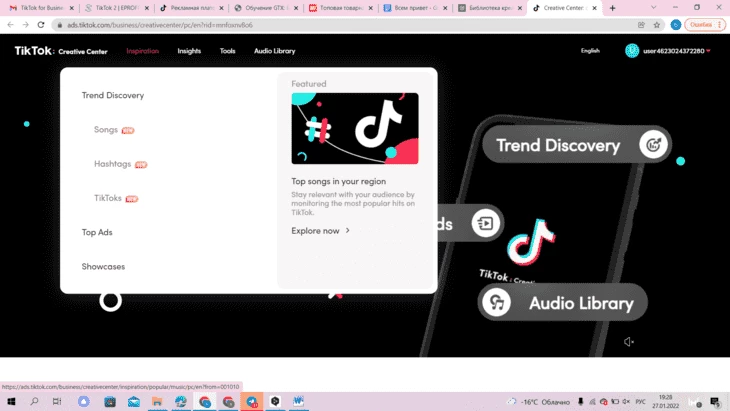Click the browser forward arrow
The height and width of the screenshot is (411, 730).
26,25
